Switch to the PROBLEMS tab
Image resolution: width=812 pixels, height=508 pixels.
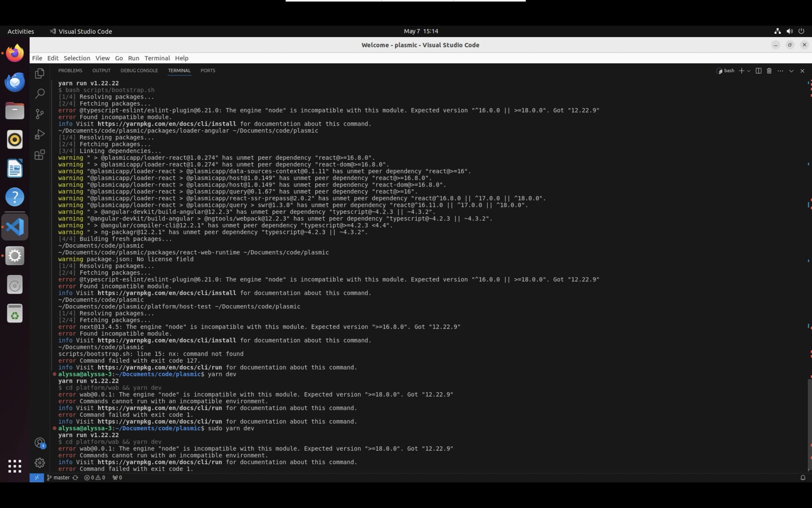[x=70, y=71]
